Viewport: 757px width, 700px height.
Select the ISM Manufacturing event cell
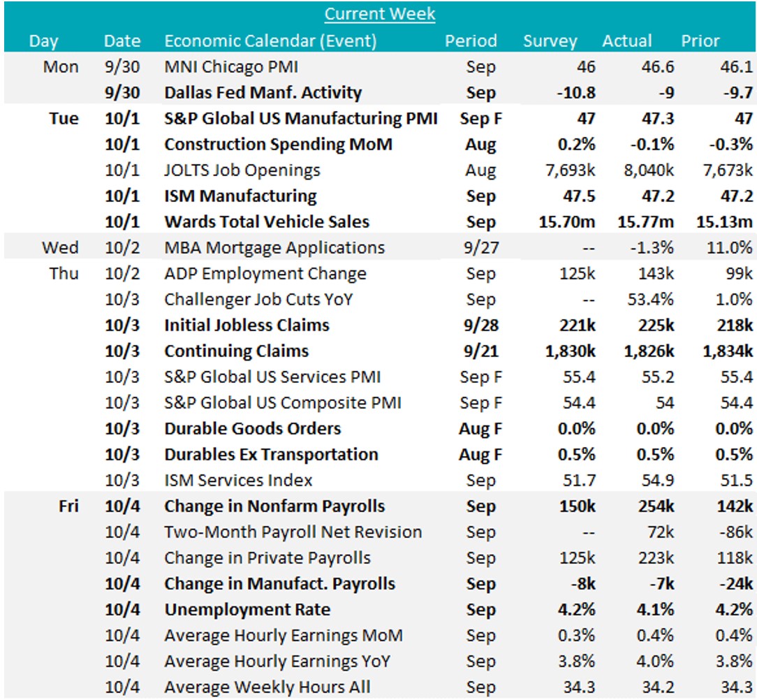click(x=240, y=196)
